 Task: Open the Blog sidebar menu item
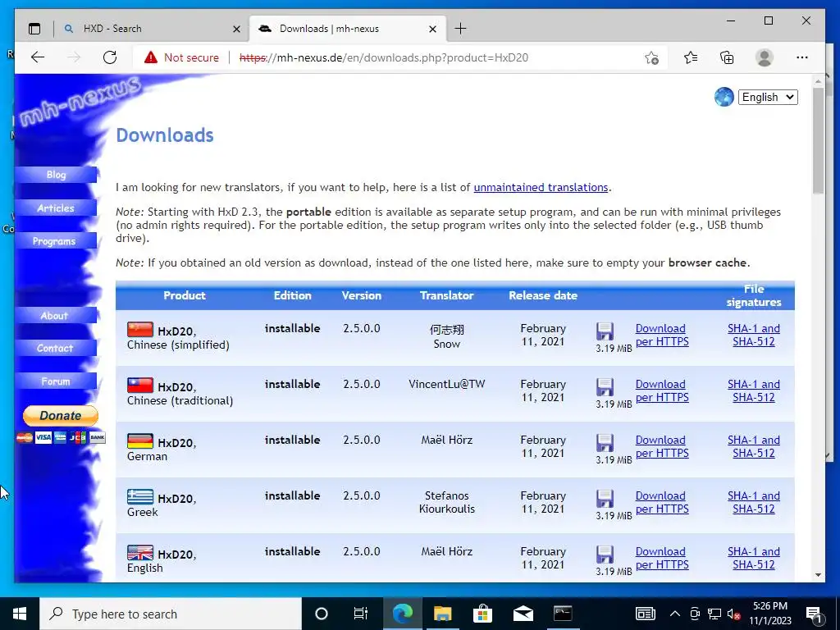(57, 175)
